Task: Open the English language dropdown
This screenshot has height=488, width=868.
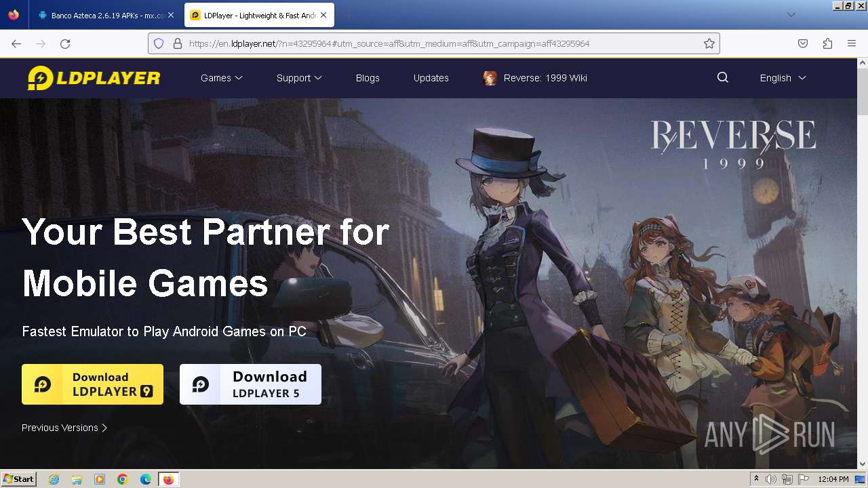Action: (783, 78)
